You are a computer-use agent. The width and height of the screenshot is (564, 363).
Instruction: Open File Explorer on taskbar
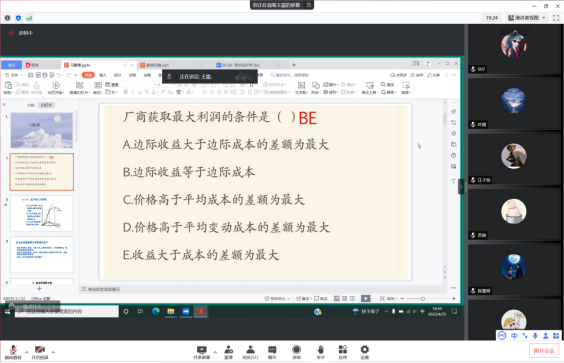click(170, 311)
